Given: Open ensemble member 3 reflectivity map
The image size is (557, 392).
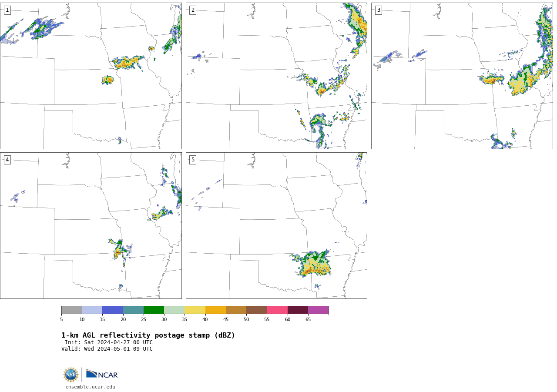Looking at the screenshot, I should click(462, 76).
